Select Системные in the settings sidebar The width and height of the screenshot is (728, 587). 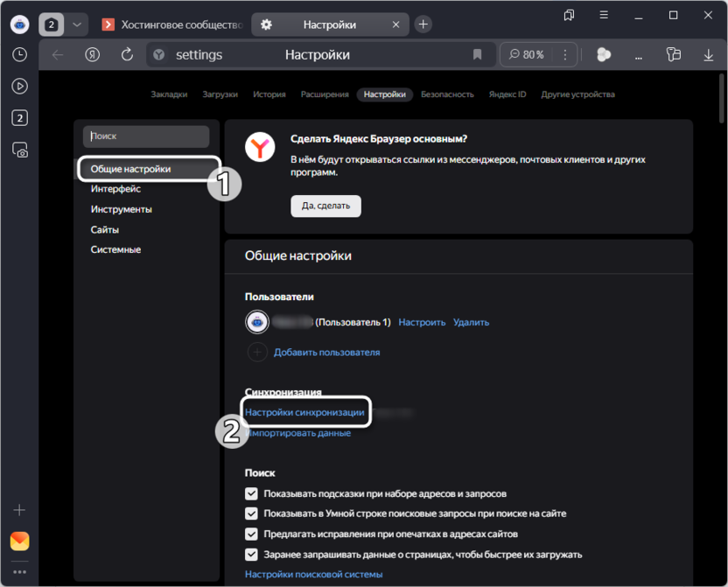coord(115,249)
